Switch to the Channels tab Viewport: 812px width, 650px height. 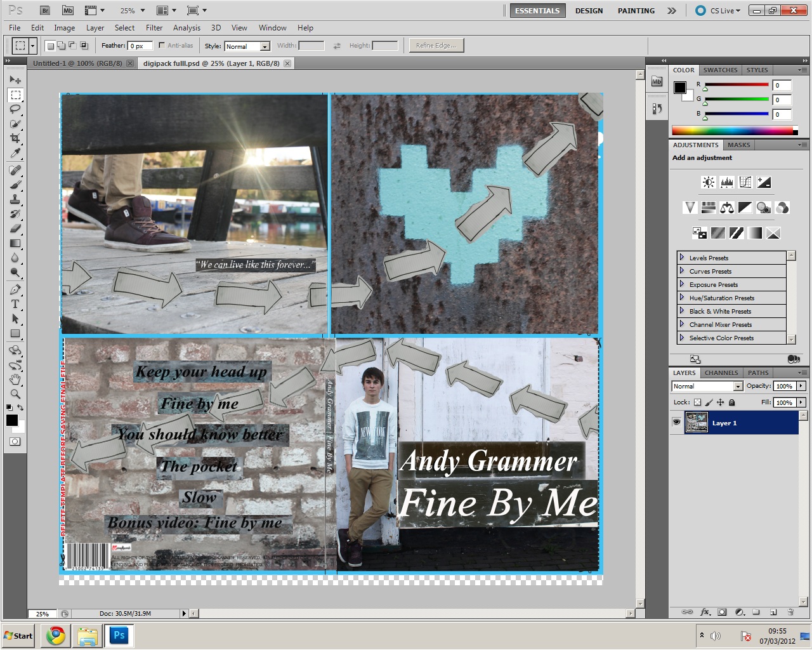click(721, 373)
